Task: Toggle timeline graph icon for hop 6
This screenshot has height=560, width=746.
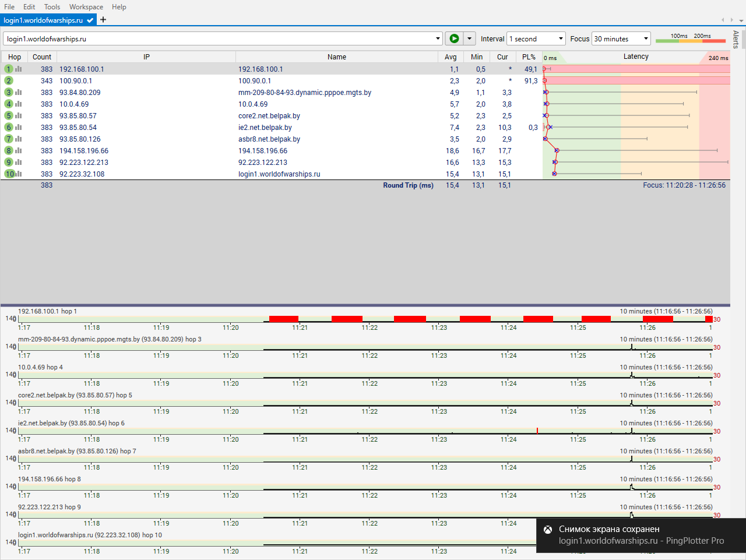Action: pos(19,127)
